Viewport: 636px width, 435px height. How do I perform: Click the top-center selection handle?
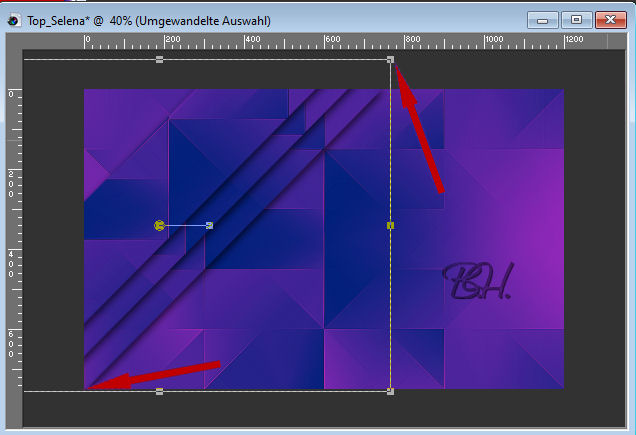pos(160,60)
